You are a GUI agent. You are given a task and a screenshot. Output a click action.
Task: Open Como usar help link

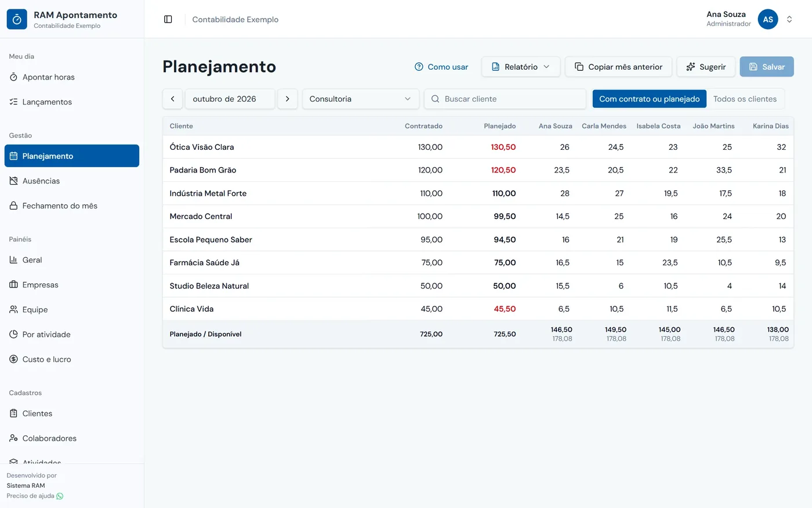[x=441, y=67]
